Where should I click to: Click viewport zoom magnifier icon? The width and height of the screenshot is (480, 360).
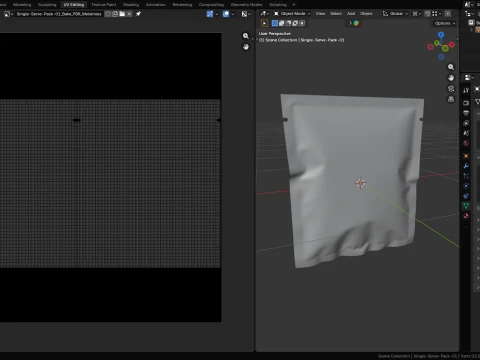coord(451,67)
